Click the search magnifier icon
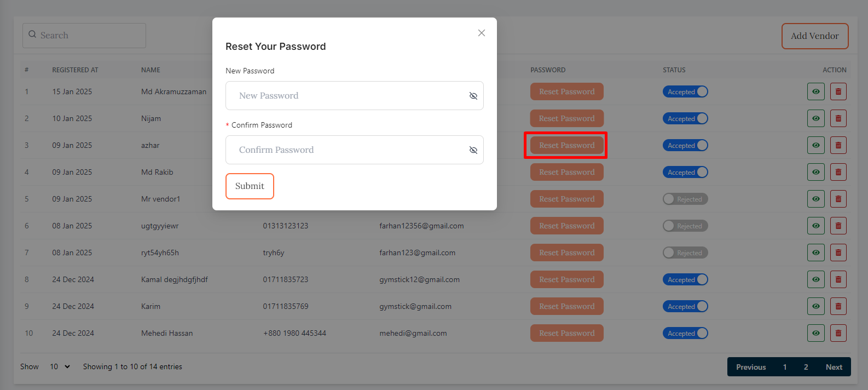Image resolution: width=868 pixels, height=390 pixels. coord(32,35)
